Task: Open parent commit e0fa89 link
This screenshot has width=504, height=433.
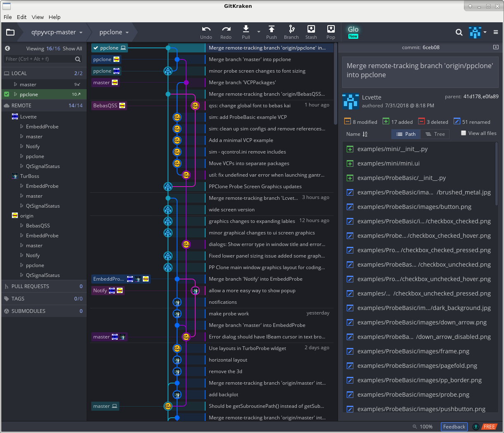Action: [x=490, y=97]
